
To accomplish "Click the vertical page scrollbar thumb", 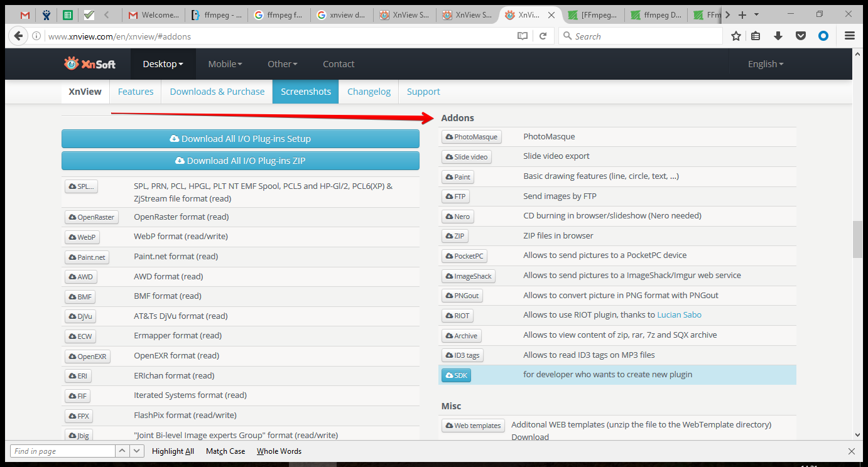I will coord(857,239).
